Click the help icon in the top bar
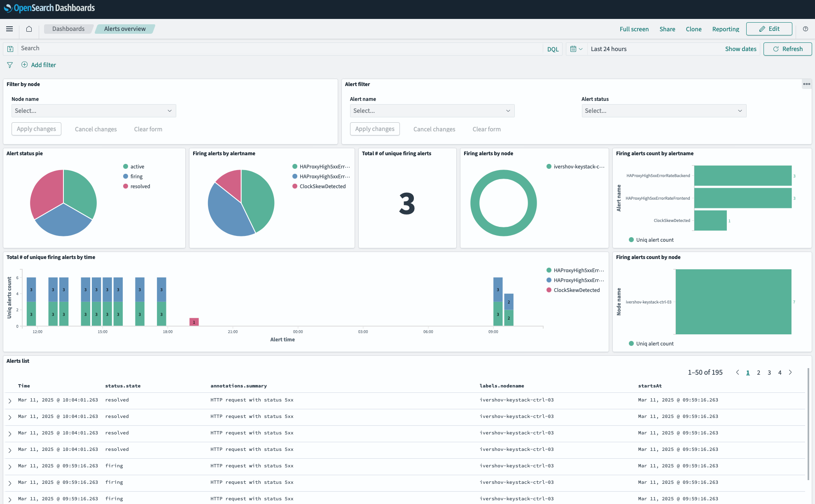 point(806,29)
